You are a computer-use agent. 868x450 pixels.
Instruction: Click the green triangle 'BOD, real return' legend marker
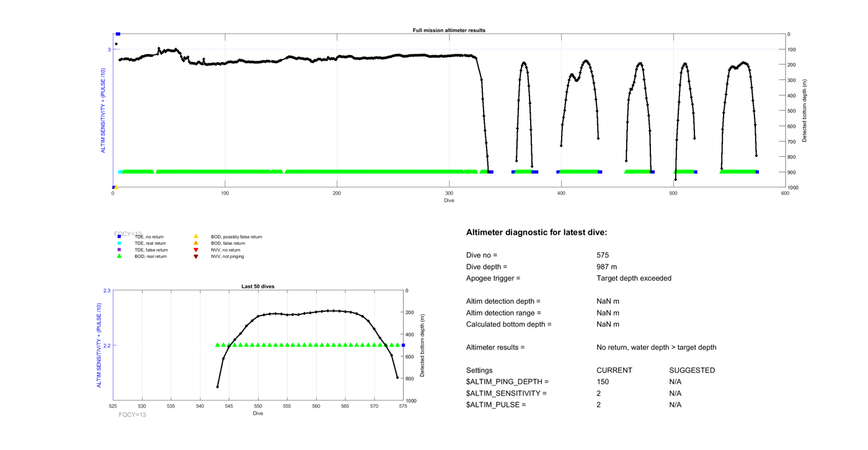(x=119, y=256)
